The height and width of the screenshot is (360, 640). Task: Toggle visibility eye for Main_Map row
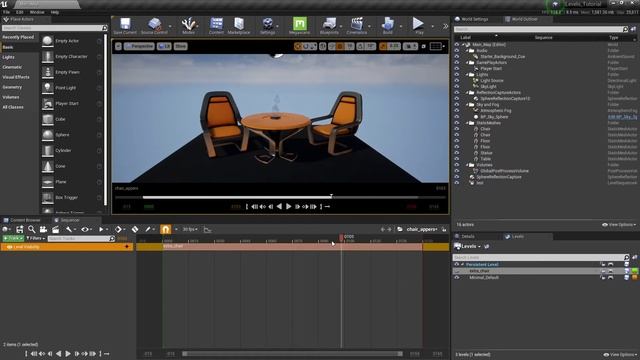point(457,44)
